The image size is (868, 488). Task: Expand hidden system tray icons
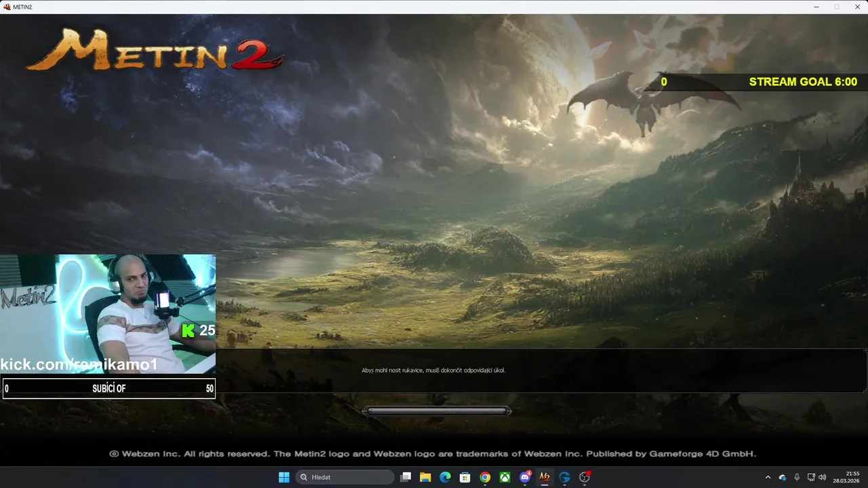click(768, 477)
